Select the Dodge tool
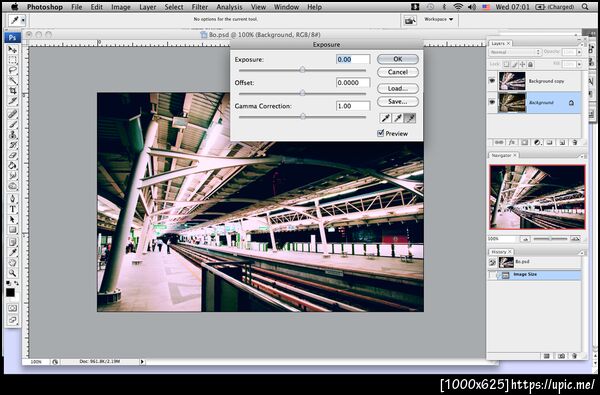This screenshot has height=395, width=600. click(x=13, y=186)
